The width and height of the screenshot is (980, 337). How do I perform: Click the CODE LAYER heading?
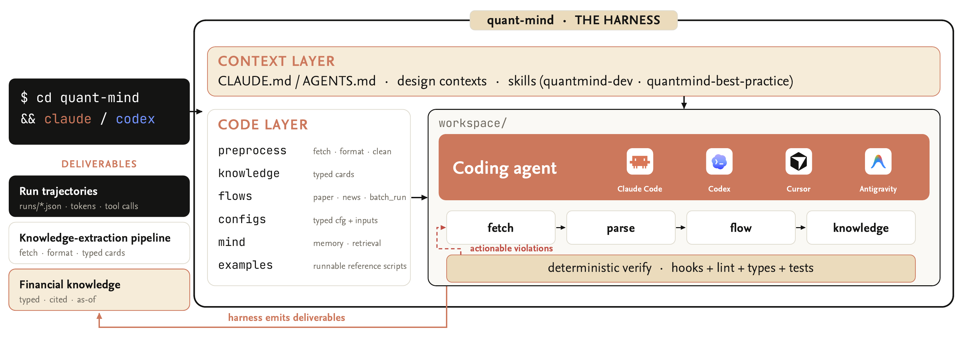tap(263, 125)
